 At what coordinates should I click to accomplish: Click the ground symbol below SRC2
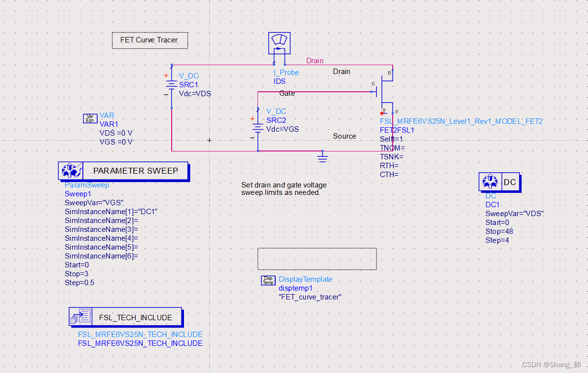(x=323, y=157)
